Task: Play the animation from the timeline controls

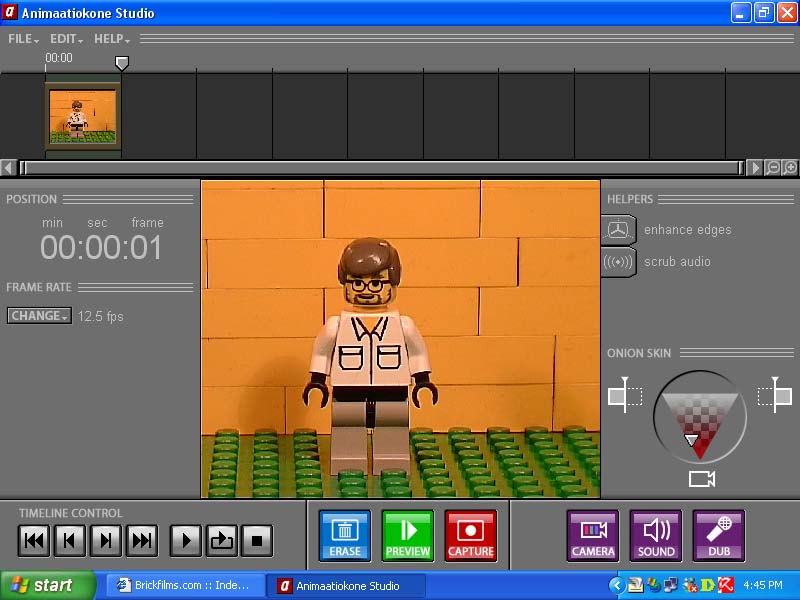Action: pos(185,540)
